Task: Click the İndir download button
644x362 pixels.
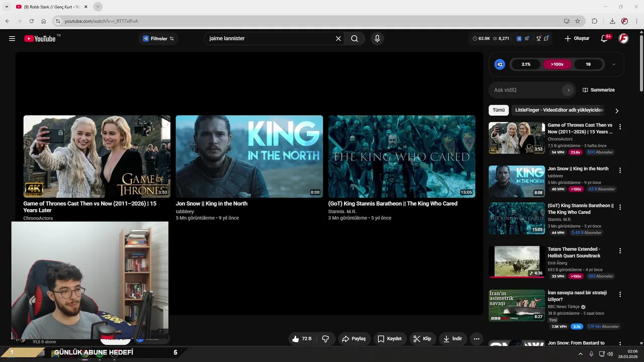Action: pos(452,339)
